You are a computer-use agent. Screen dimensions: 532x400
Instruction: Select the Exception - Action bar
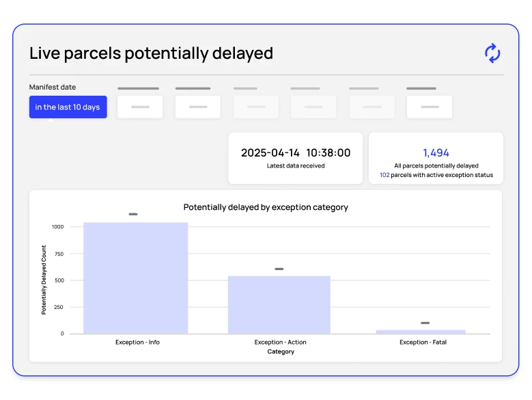coord(279,304)
